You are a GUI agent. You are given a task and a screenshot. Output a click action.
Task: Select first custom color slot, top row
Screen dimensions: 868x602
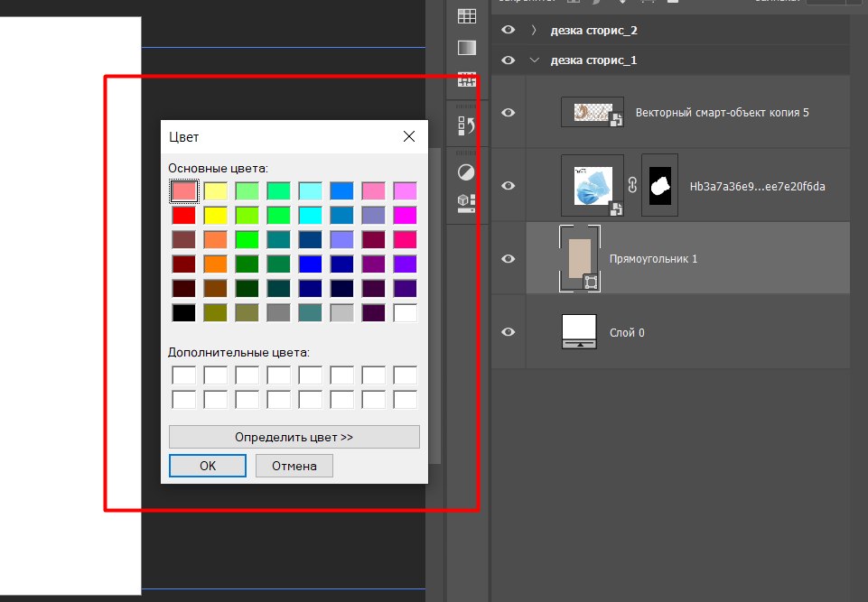pos(183,375)
